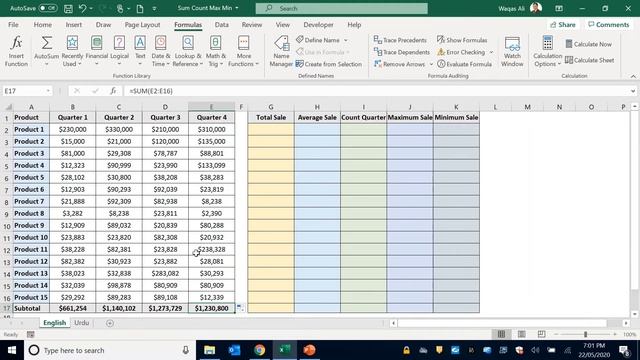Open the Comments pane
640x360 pixels.
click(x=609, y=25)
